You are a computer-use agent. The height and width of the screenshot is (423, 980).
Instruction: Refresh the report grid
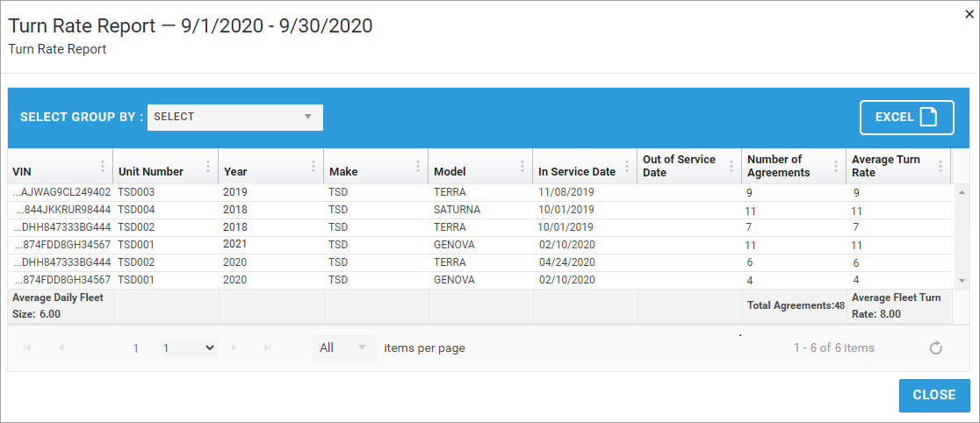click(936, 348)
